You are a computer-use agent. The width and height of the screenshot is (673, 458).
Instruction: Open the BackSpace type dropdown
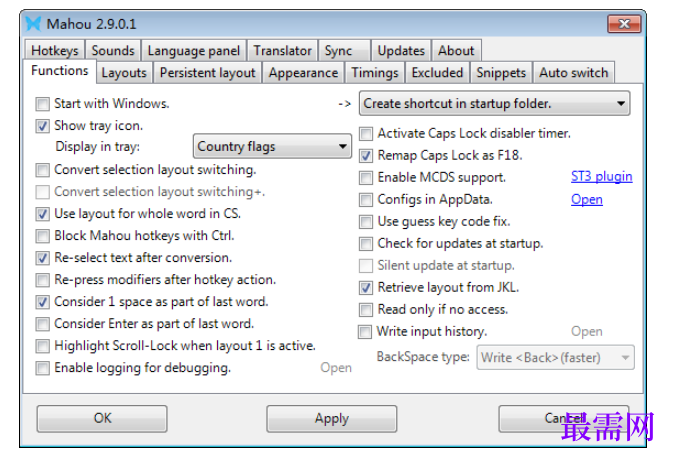pos(555,358)
